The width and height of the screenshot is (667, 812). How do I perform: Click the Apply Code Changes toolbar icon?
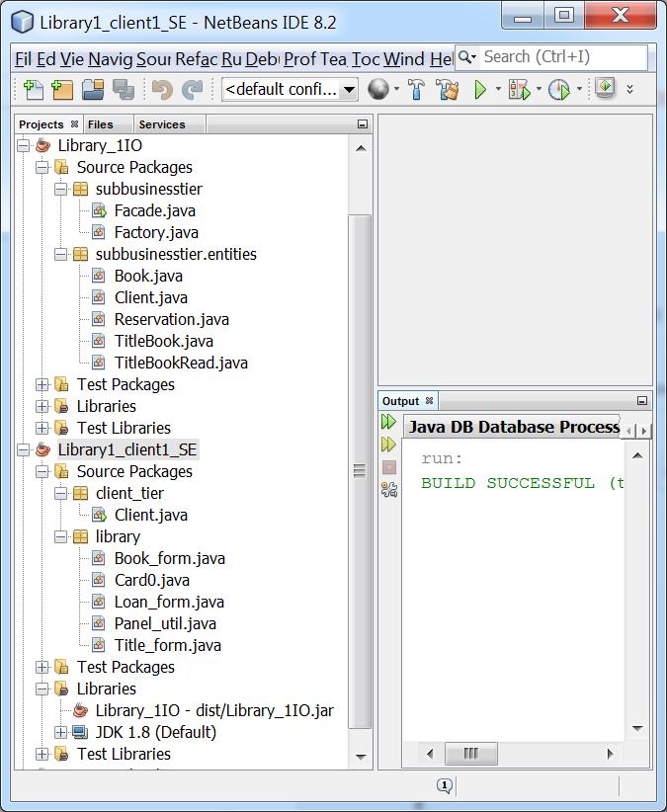[x=605, y=88]
